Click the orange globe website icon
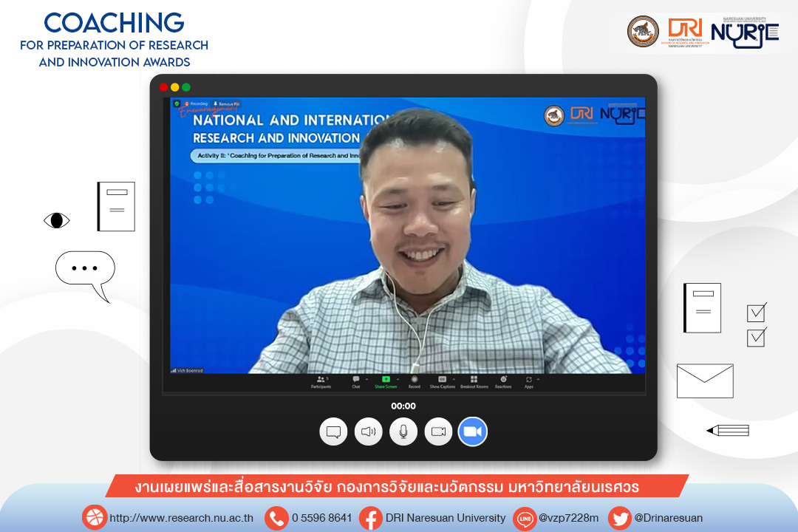 pos(94,518)
